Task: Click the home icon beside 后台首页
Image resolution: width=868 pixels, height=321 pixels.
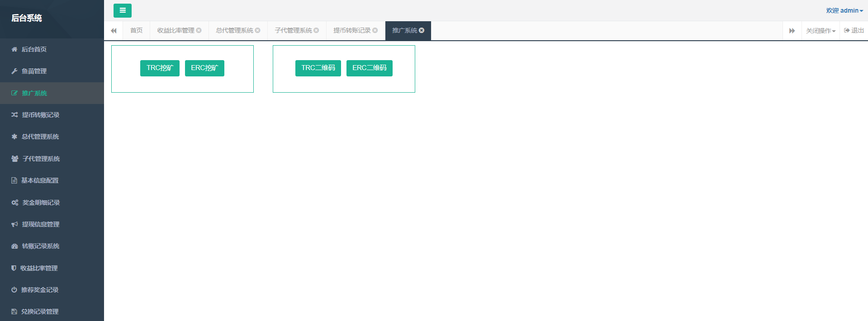Action: pyautogui.click(x=14, y=49)
